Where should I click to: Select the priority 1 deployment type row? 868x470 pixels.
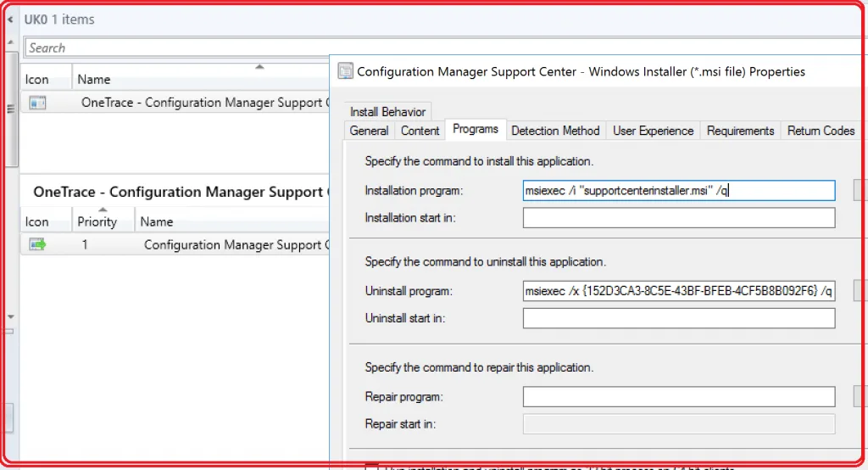click(x=175, y=244)
